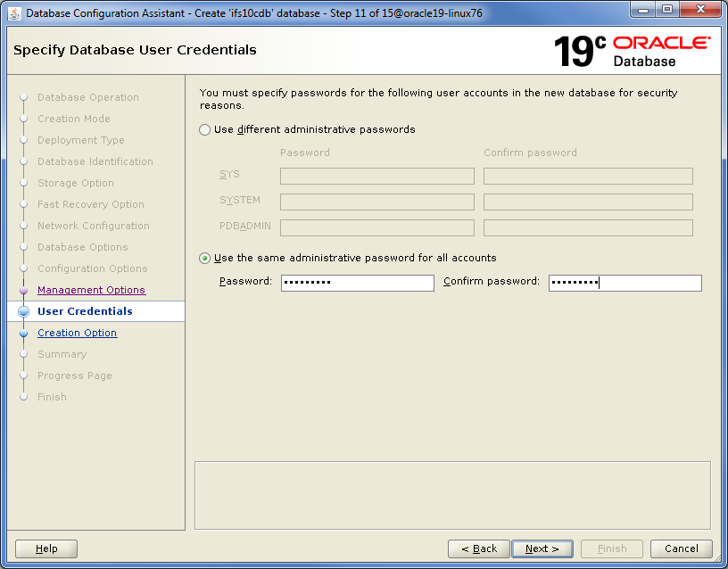This screenshot has width=728, height=569.
Task: Open the Management Options step link
Action: coord(91,290)
